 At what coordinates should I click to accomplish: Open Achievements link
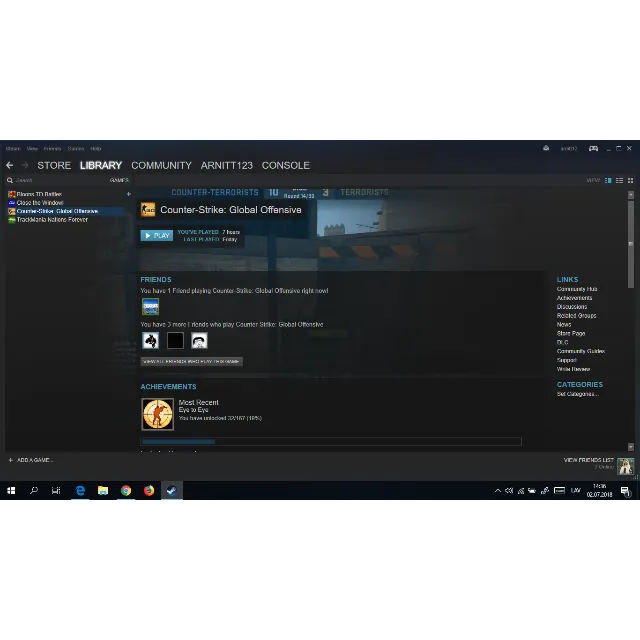point(574,298)
